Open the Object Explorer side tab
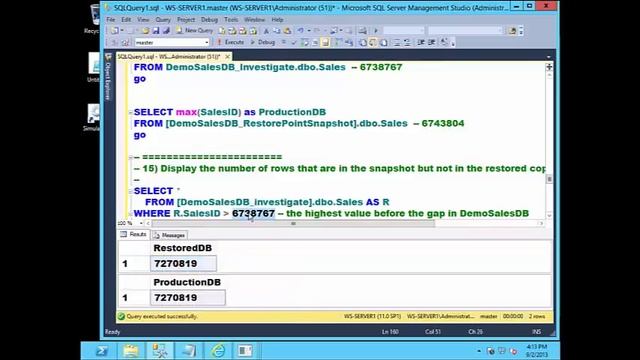This screenshot has width=640, height=360. (x=108, y=78)
